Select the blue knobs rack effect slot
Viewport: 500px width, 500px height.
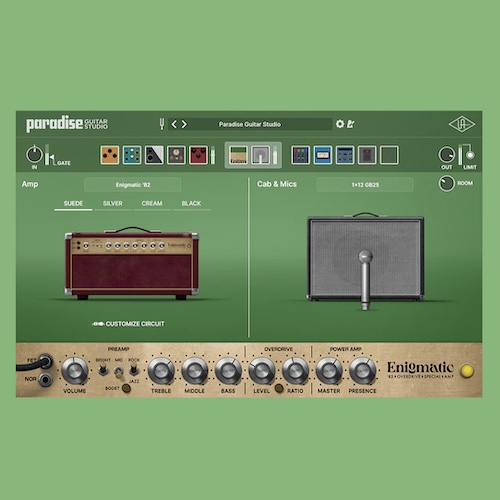click(x=345, y=155)
